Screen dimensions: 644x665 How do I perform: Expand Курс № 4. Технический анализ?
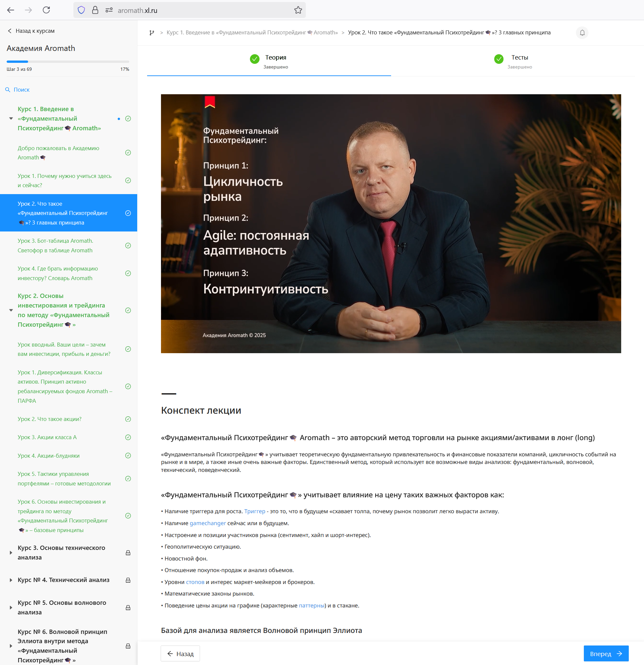pos(11,580)
